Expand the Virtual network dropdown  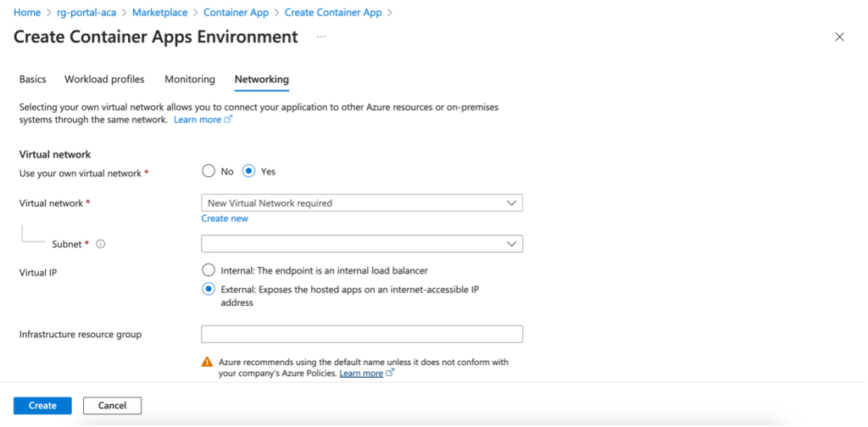362,203
